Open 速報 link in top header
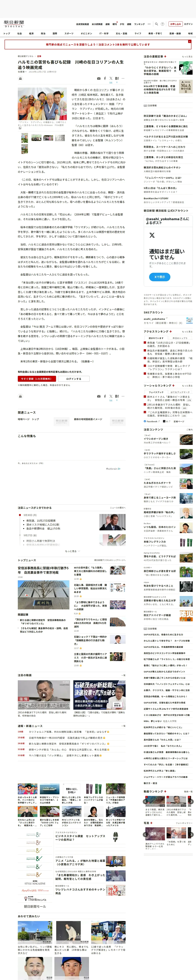The height and width of the screenshot is (980, 196). (x=107, y=24)
